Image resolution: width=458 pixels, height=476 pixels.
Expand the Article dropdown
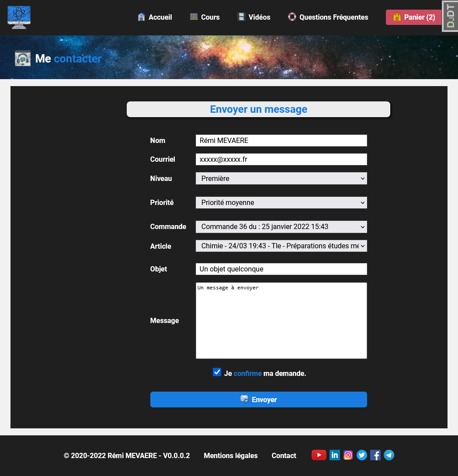[x=281, y=246]
